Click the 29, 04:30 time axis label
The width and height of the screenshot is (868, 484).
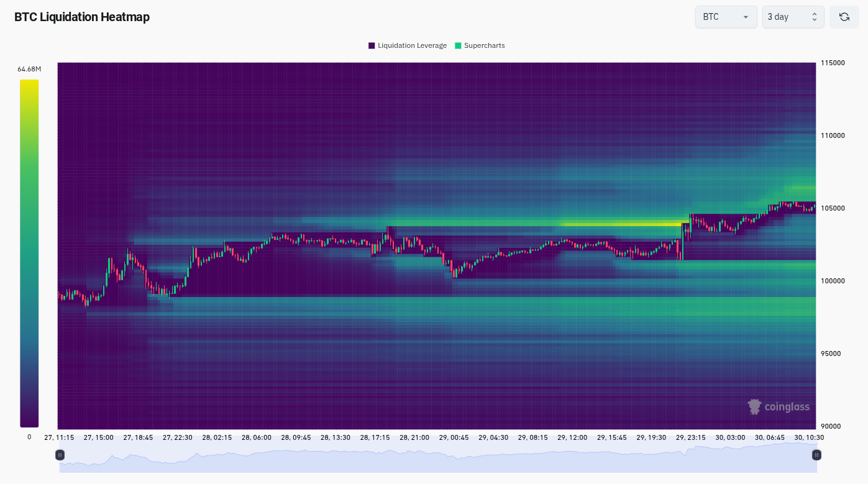[493, 437]
